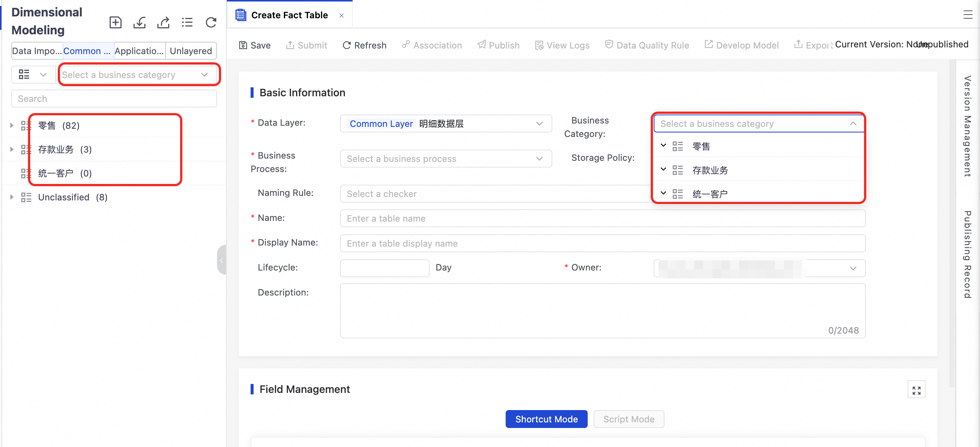This screenshot has height=447, width=980.
Task: Click the Save toolbar button
Action: (x=255, y=45)
